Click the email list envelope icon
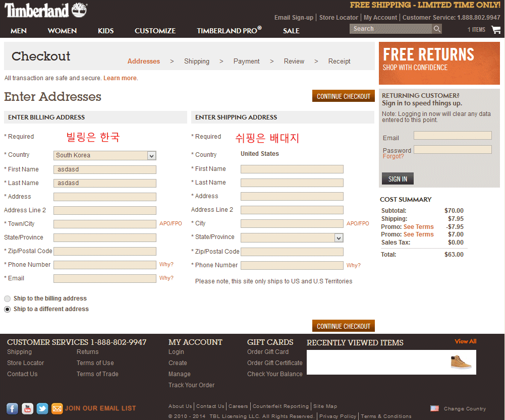Image resolution: width=505 pixels, height=420 pixels. point(57,408)
